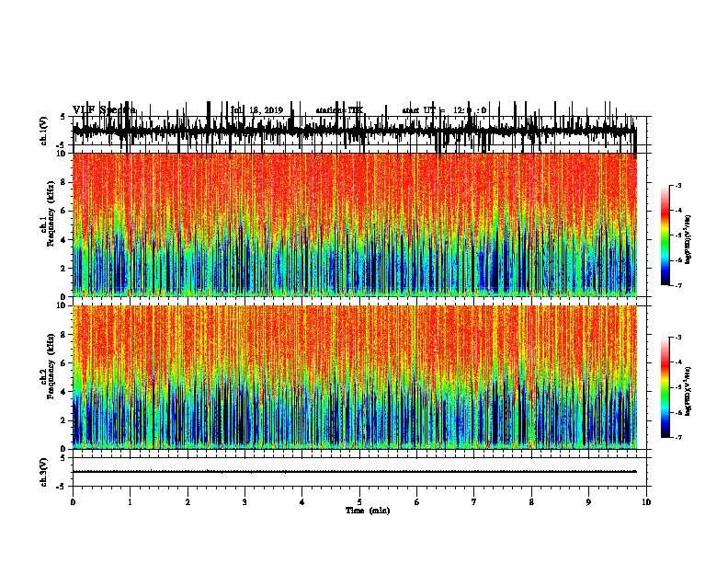Click the '-3' tick on ch.1 colorbar
The width and height of the screenshot is (728, 563).
coord(677,185)
